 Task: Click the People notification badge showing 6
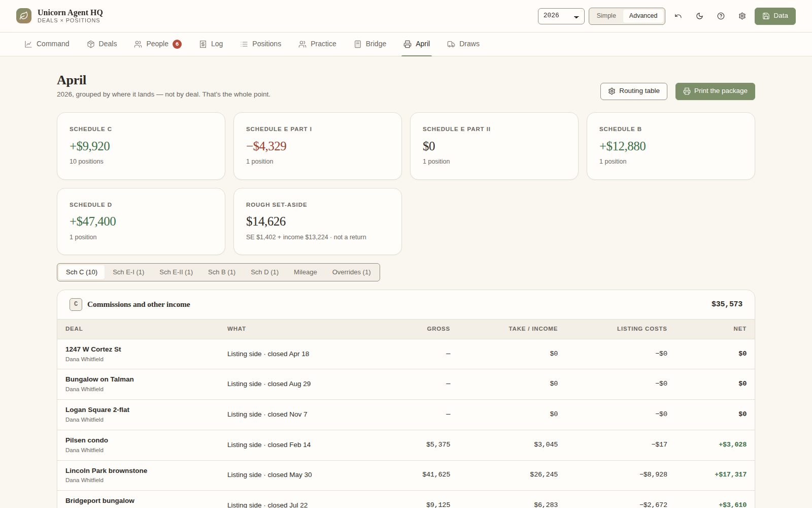pos(177,44)
